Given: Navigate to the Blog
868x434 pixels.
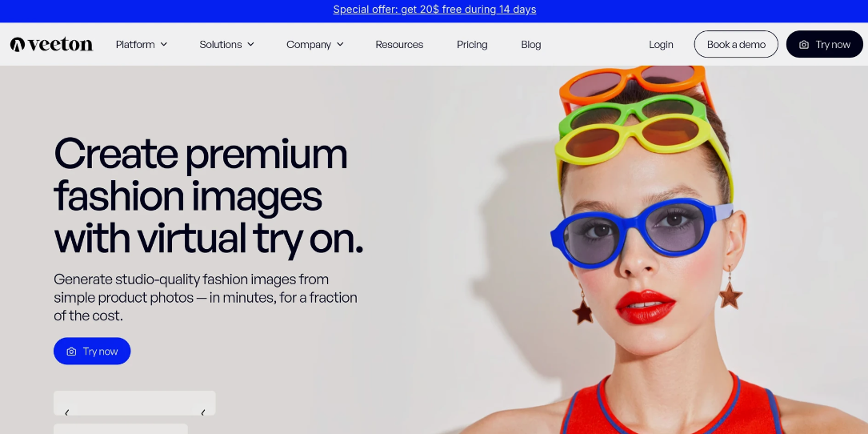Looking at the screenshot, I should 531,45.
